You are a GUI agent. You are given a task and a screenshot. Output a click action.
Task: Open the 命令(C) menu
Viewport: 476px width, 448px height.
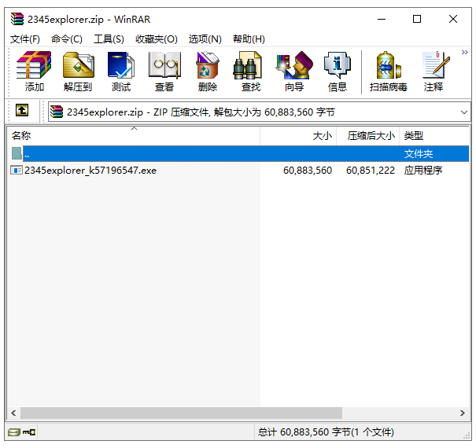click(67, 39)
